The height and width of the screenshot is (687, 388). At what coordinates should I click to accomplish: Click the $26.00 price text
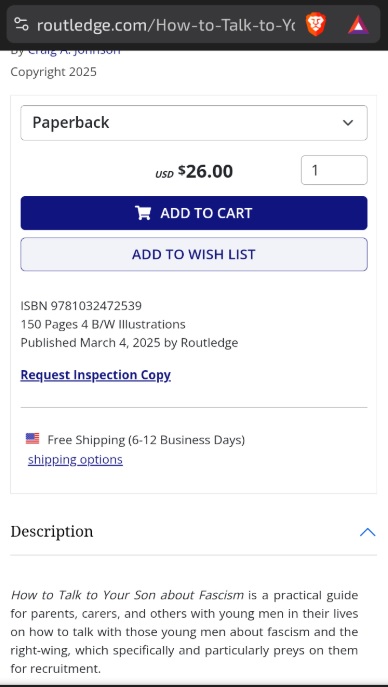click(x=205, y=171)
